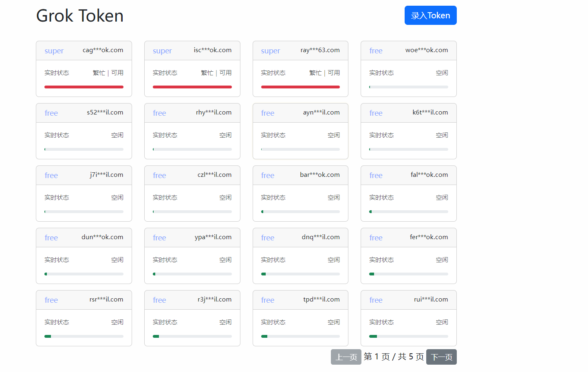Click 实时状态 label on cag***ok.com card
The height and width of the screenshot is (372, 588).
tap(57, 73)
